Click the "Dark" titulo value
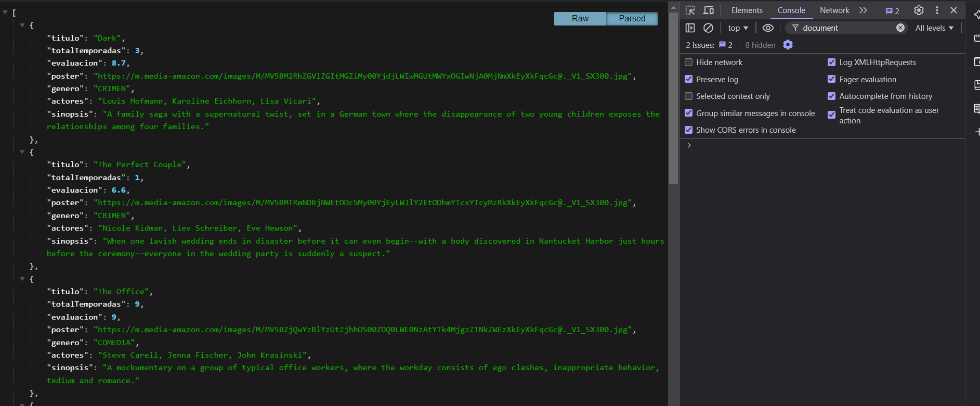 click(107, 38)
